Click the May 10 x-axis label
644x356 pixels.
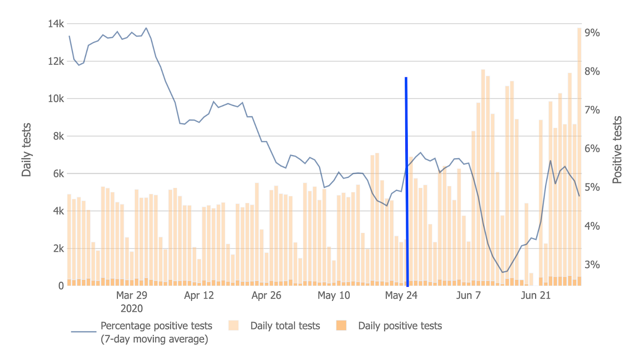(x=334, y=296)
